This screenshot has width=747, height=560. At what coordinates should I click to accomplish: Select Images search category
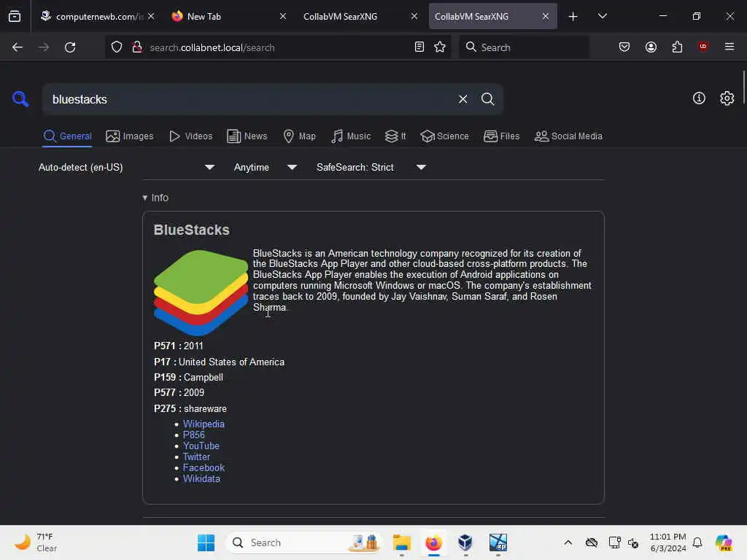tap(130, 136)
